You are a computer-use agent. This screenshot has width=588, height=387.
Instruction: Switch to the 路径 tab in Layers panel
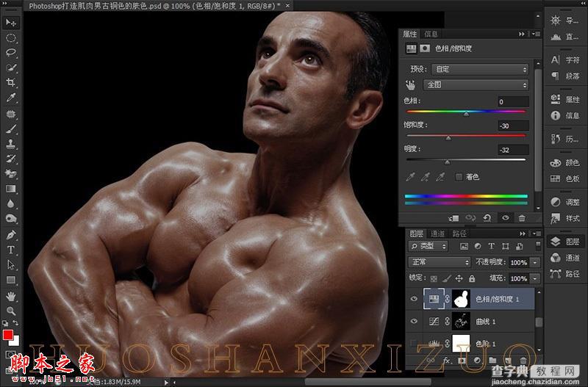pos(459,234)
